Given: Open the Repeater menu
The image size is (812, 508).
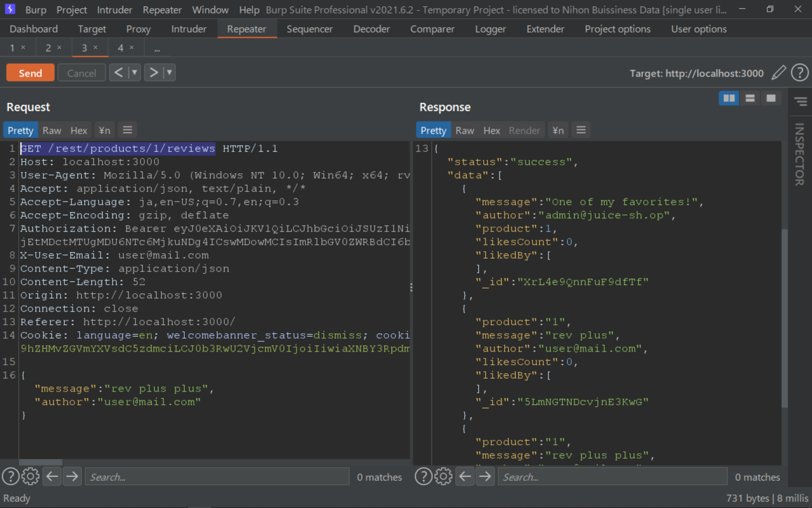Looking at the screenshot, I should pos(162,9).
